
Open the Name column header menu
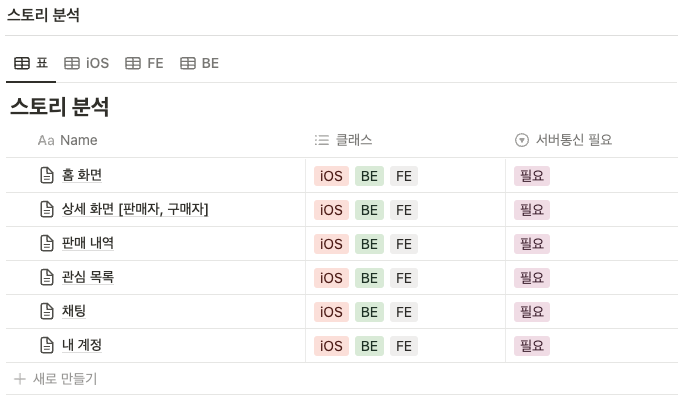click(68, 140)
